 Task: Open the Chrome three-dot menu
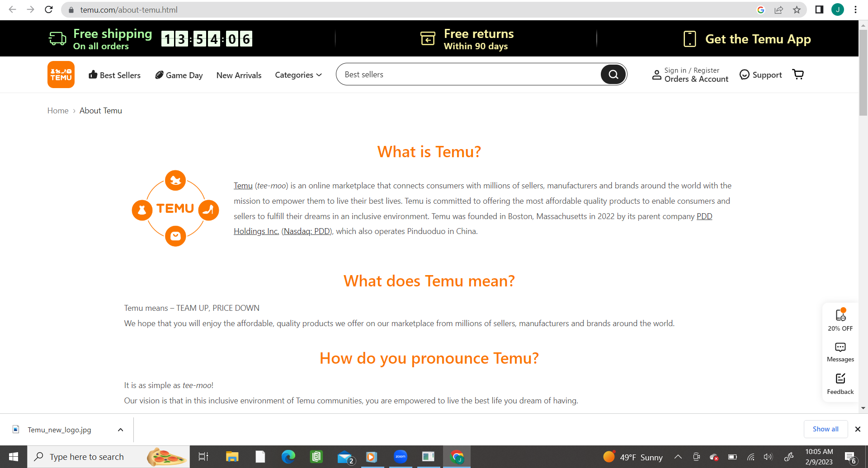click(x=855, y=9)
